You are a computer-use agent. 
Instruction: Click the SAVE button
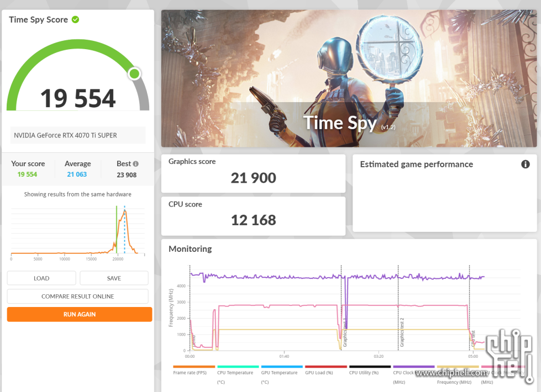click(114, 278)
